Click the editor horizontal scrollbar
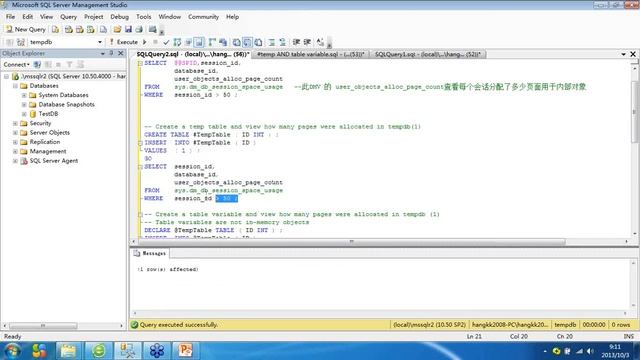This screenshot has width=640, height=360. (x=352, y=242)
